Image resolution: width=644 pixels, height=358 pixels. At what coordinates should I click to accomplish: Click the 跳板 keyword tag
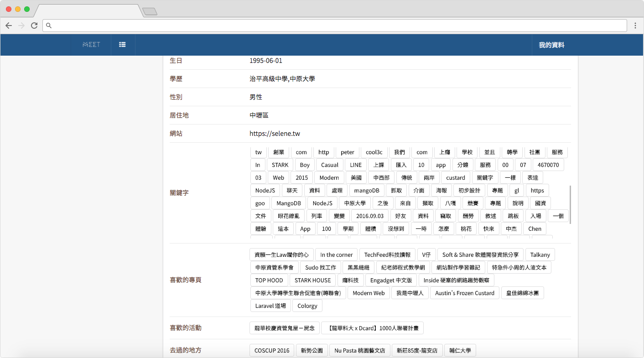point(513,216)
